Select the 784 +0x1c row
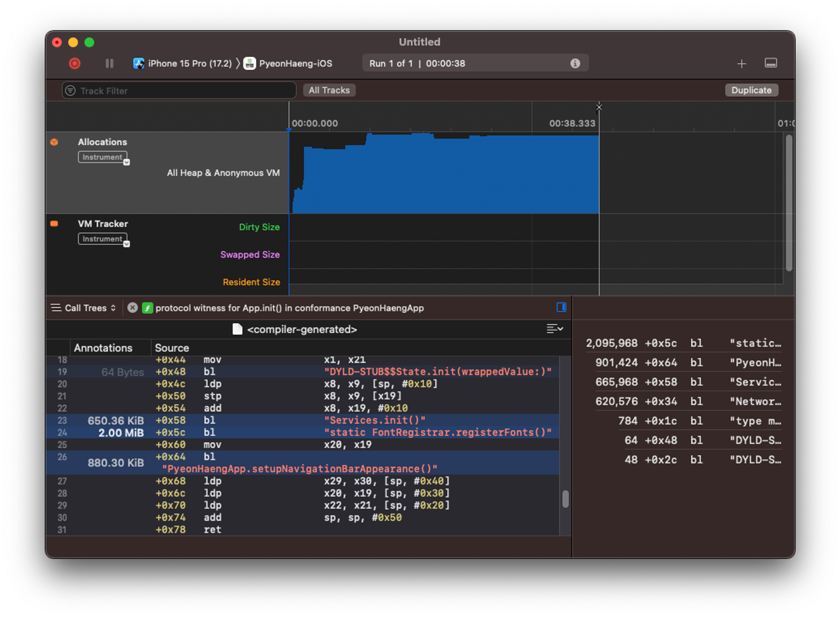 click(683, 421)
